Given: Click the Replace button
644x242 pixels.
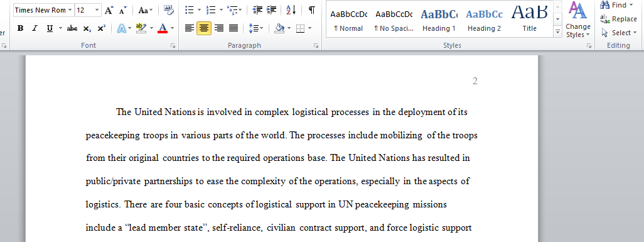Looking at the screenshot, I should 618,19.
